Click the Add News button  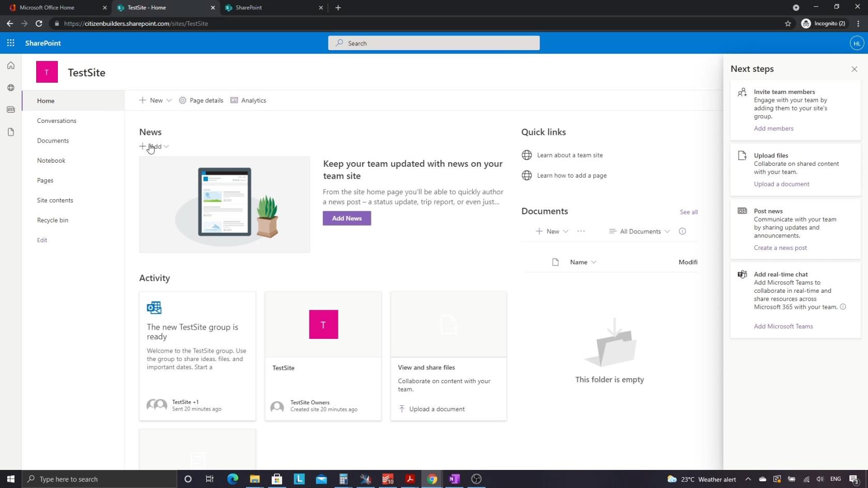pos(347,218)
